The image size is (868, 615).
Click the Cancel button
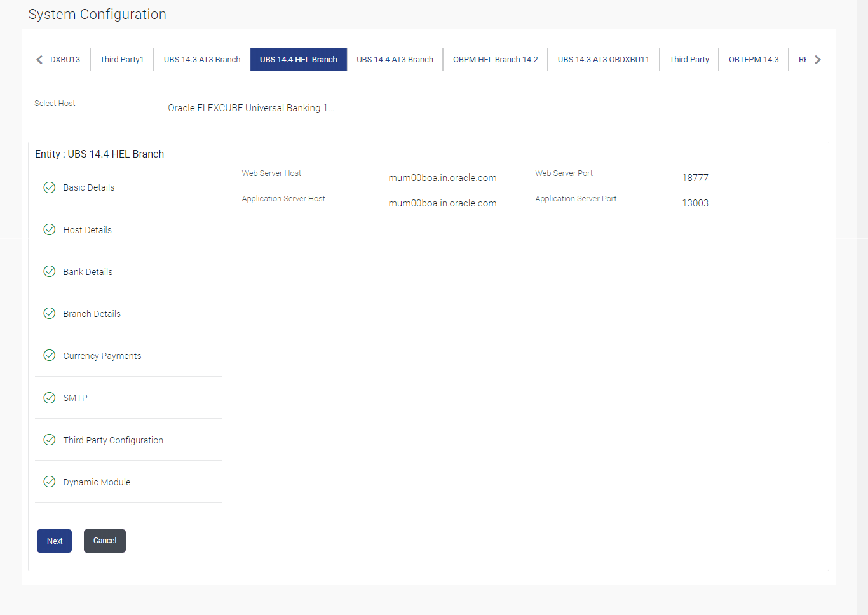(105, 541)
